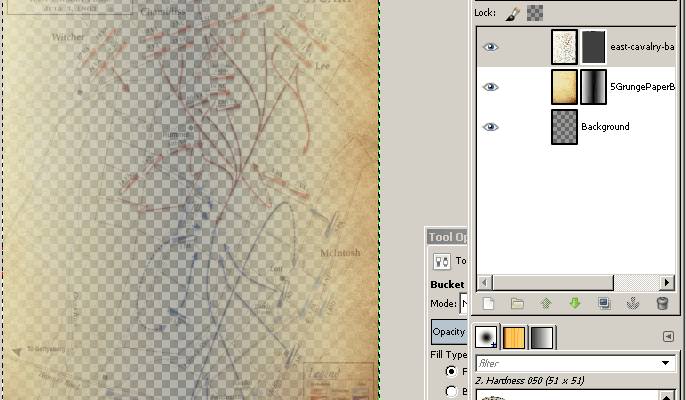Duplicate the selected layer

604,303
